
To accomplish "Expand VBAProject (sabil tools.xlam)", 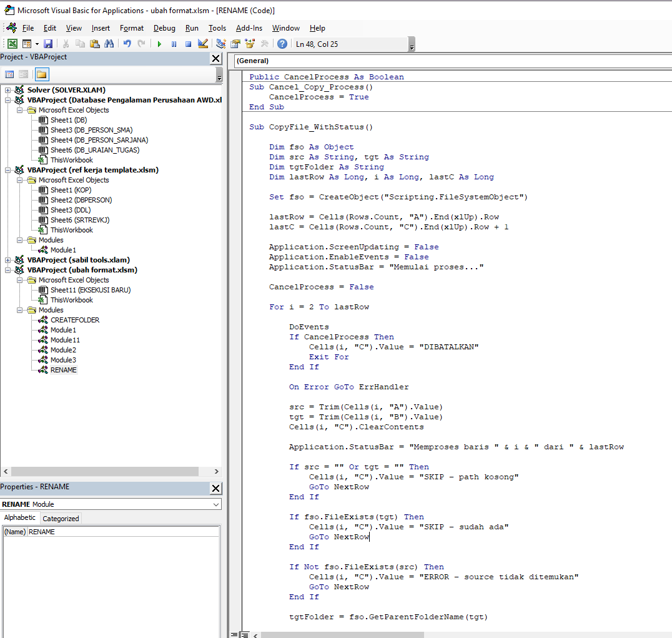I will click(7, 260).
